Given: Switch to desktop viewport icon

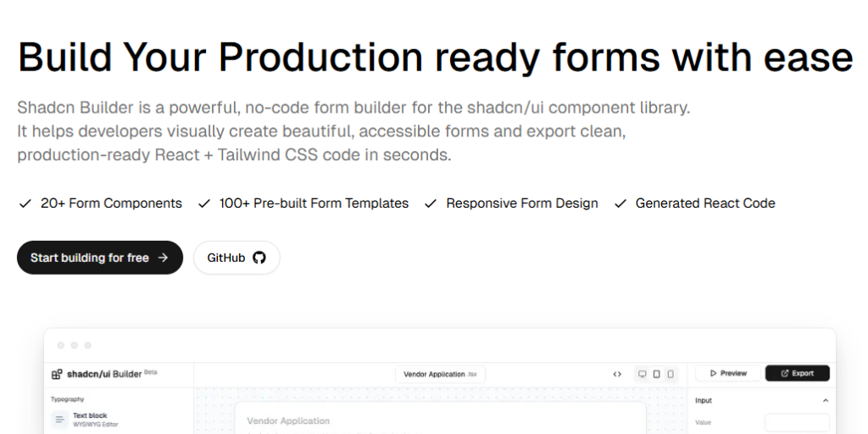Looking at the screenshot, I should [x=643, y=374].
